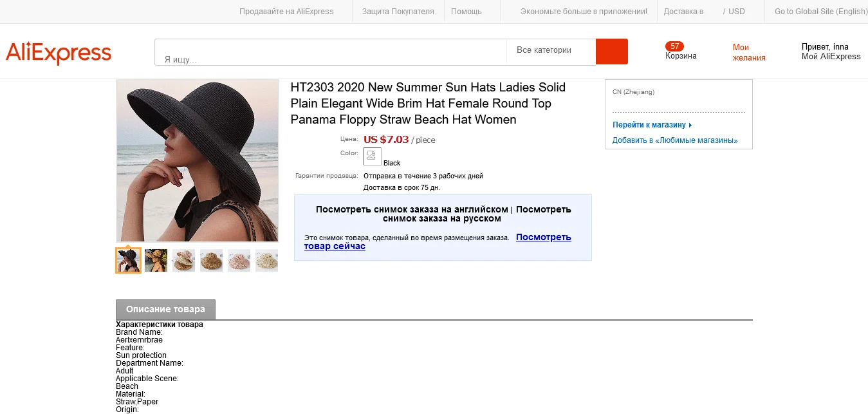Open Помощь in the top menu
The width and height of the screenshot is (868, 414).
coord(466,12)
